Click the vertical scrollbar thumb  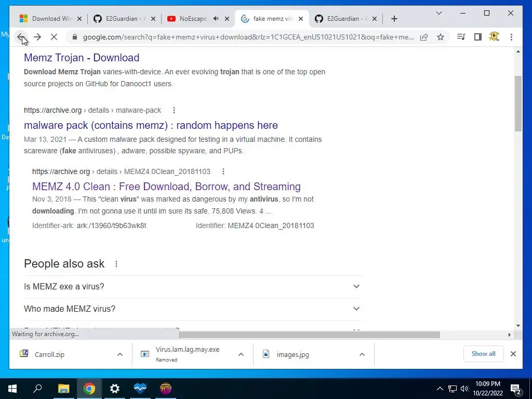pos(518,103)
